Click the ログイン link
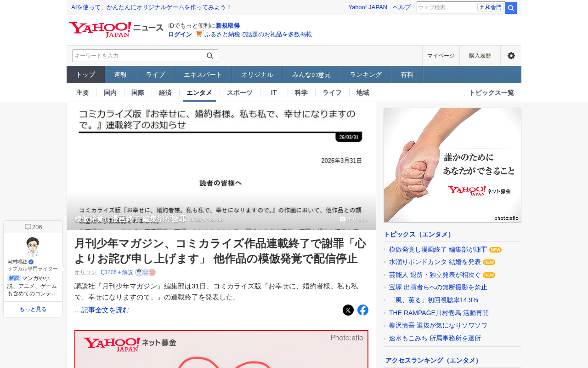 [180, 34]
